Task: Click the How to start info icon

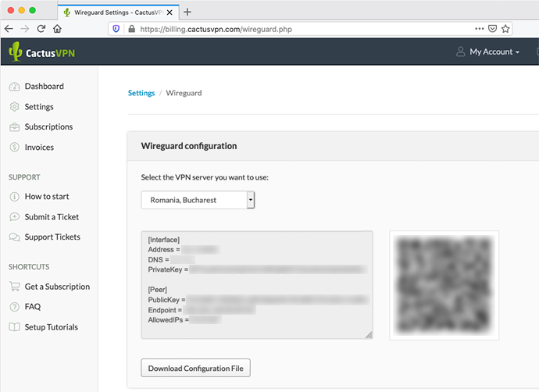Action: pos(14,197)
